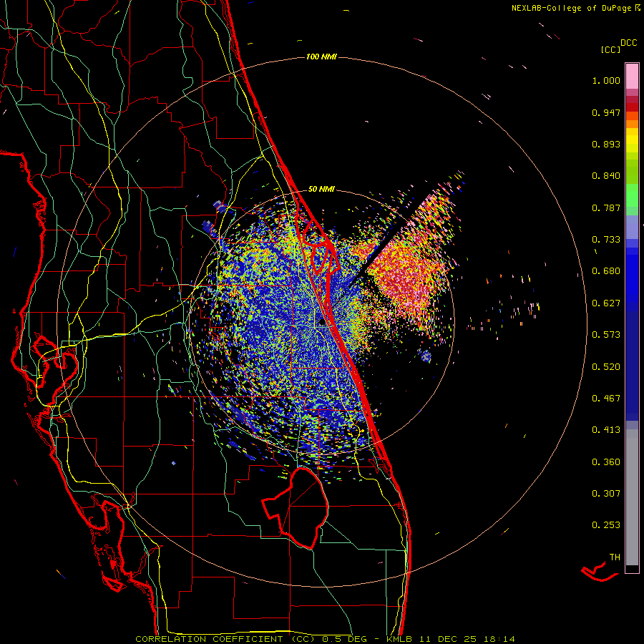Click the 50 NMI range ring label

click(321, 190)
